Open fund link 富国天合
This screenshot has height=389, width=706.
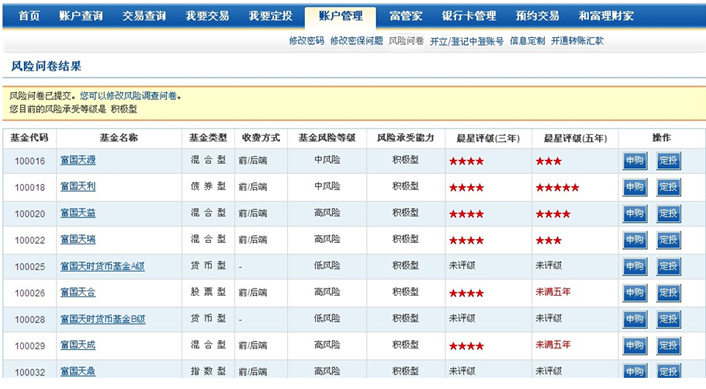pos(78,292)
